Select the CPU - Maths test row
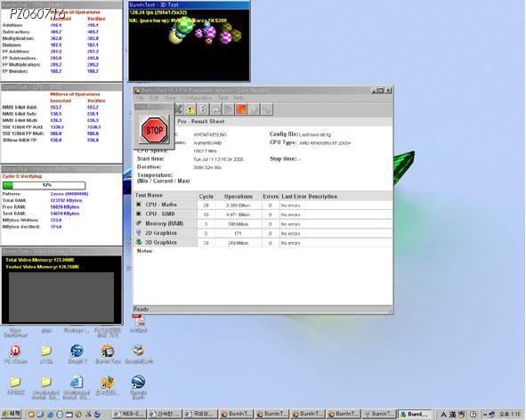This screenshot has height=420, width=526. click(263, 205)
